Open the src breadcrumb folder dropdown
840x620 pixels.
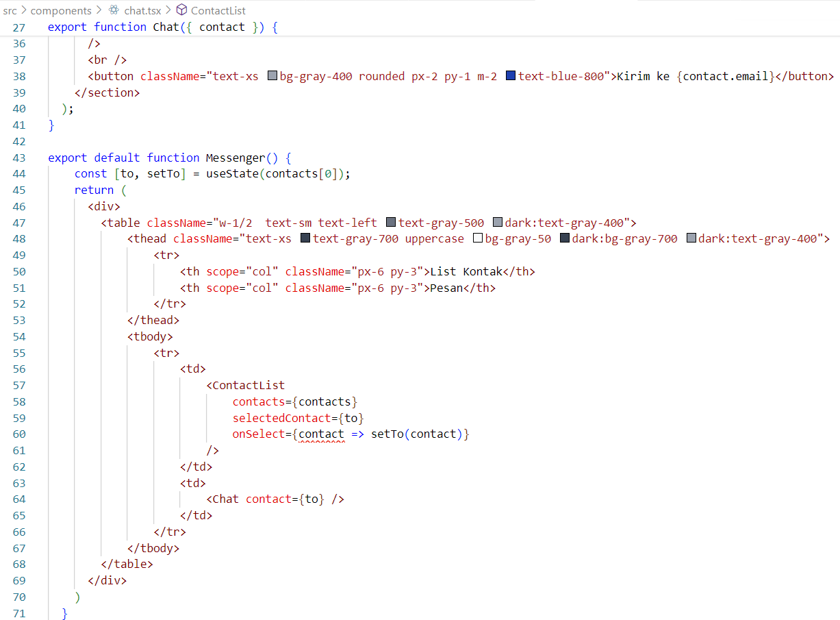coord(10,10)
